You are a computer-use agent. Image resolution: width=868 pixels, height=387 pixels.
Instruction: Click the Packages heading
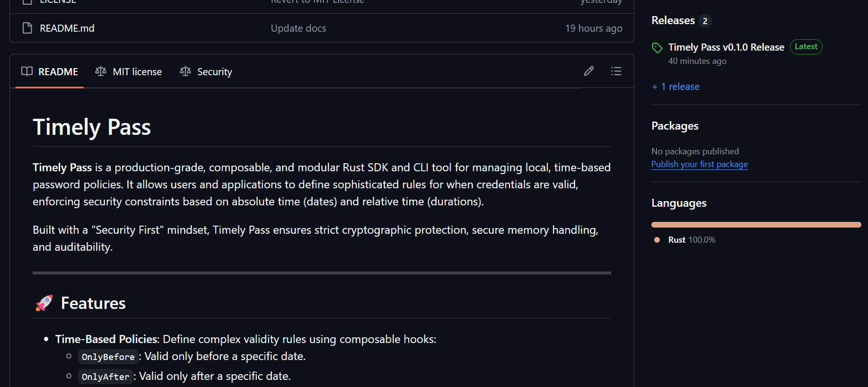[x=675, y=126]
